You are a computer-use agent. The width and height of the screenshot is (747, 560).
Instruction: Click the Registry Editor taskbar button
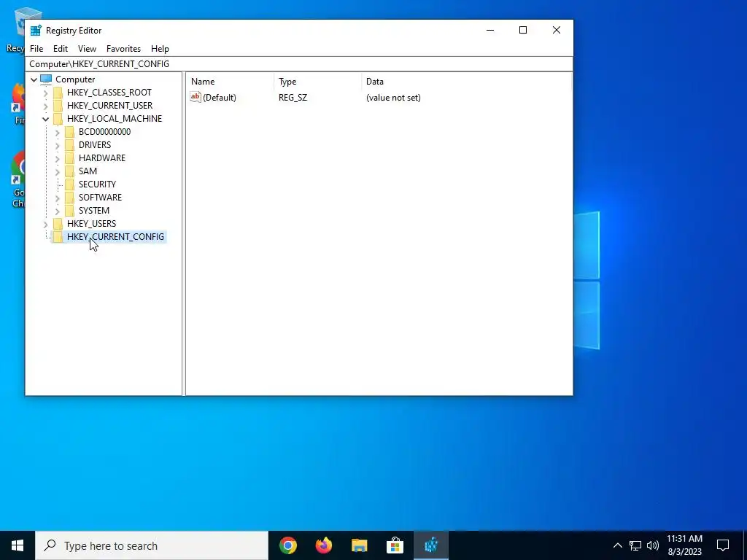click(430, 545)
